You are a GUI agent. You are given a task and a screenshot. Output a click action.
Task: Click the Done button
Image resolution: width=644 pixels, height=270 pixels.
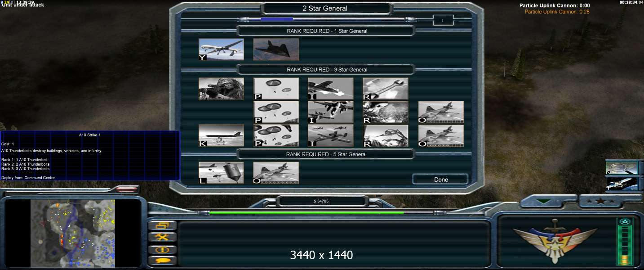(440, 180)
